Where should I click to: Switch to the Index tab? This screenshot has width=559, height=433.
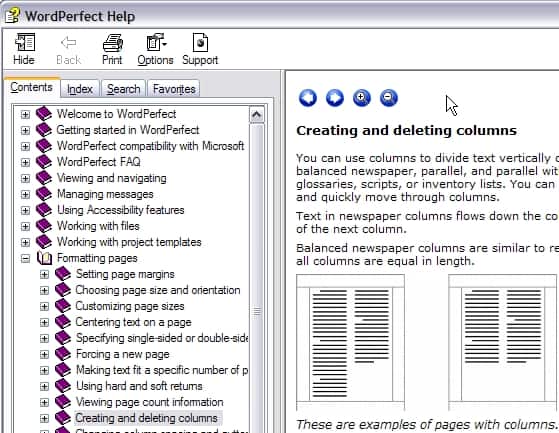coord(80,89)
